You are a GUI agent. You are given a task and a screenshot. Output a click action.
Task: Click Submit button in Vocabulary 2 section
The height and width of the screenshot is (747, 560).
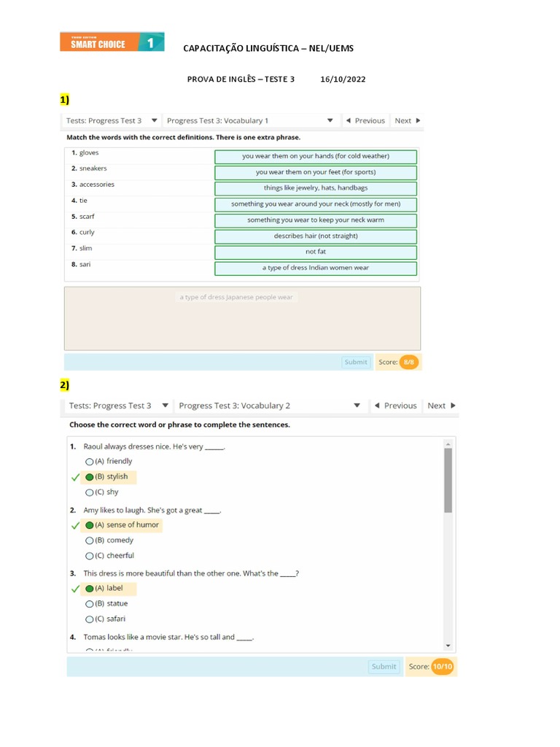(384, 667)
